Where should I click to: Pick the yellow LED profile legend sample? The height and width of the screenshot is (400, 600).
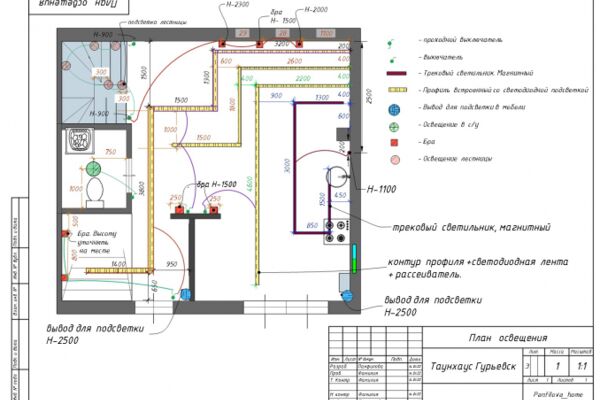pos(398,90)
